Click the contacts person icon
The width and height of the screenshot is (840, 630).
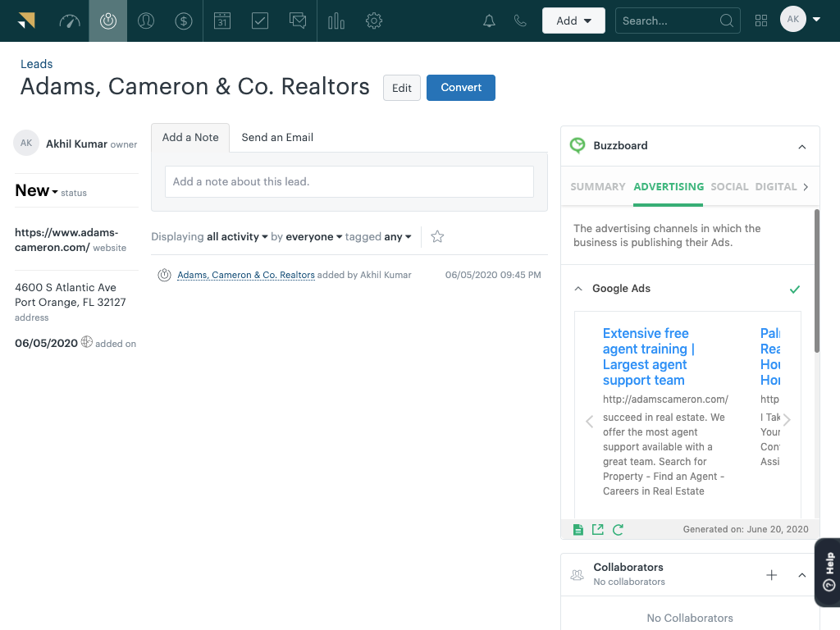146,21
